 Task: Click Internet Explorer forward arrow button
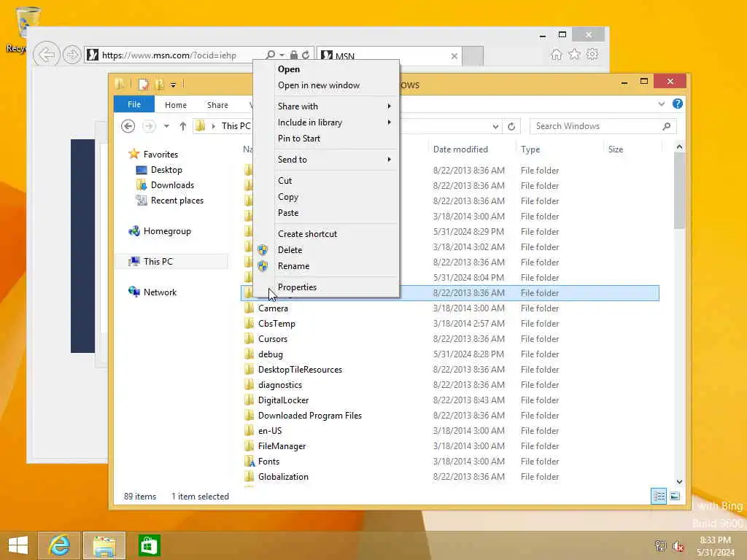pyautogui.click(x=72, y=55)
